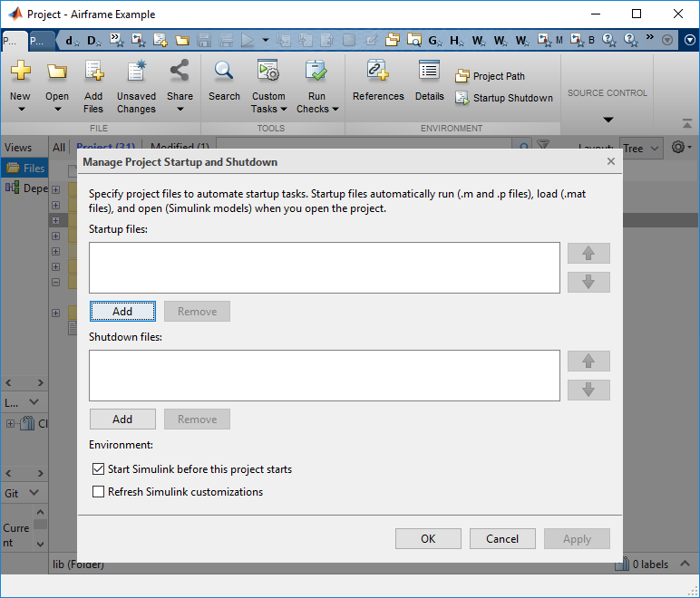Screen dimensions: 700x598
Task: Toggle Start Simulink before this project starts
Action: [99, 469]
